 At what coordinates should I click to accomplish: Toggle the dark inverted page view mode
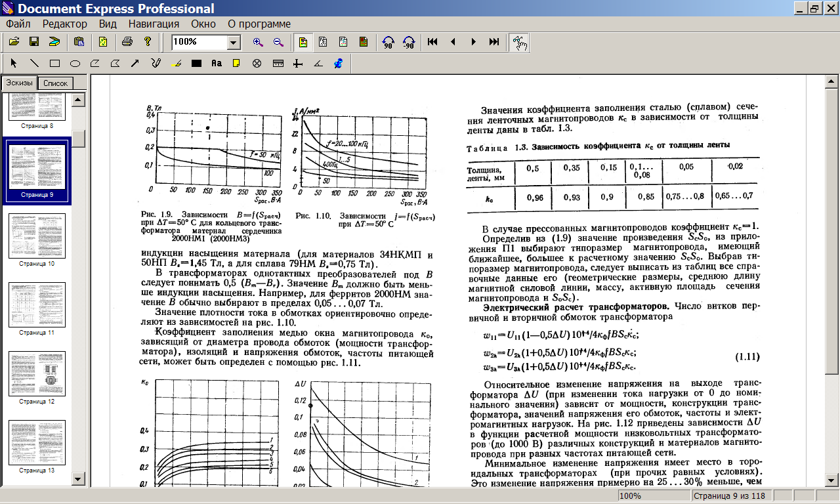click(x=364, y=42)
